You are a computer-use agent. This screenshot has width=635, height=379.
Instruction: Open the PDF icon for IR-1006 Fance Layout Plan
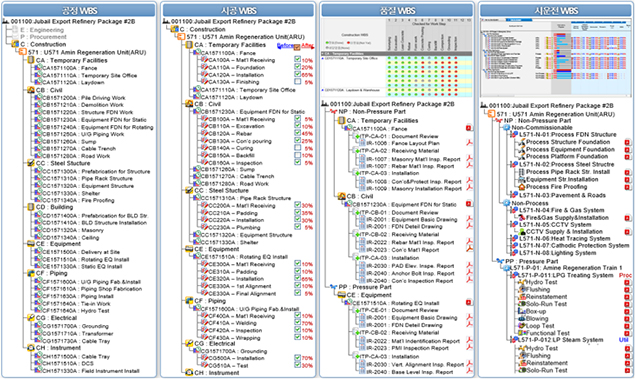tap(469, 143)
